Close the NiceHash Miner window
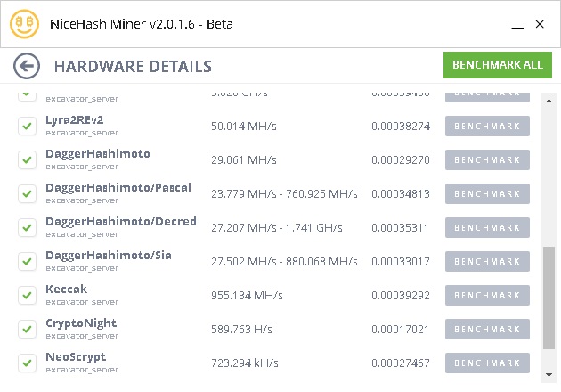Screen dimensions: 561x392 pos(540,24)
